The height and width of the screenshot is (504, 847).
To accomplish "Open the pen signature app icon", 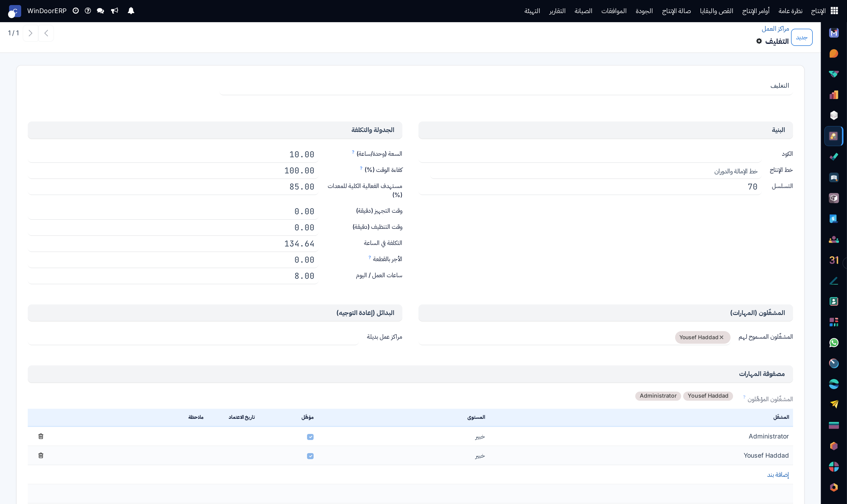I will [x=834, y=281].
